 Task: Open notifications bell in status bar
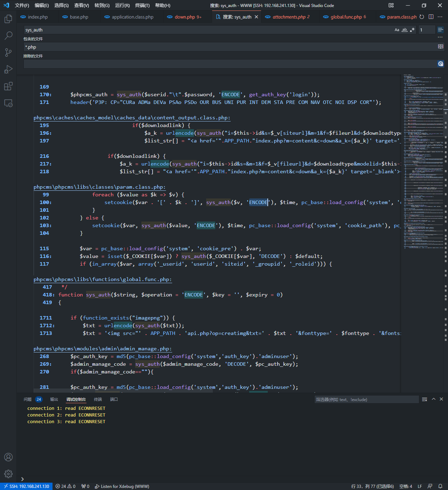coord(440,486)
